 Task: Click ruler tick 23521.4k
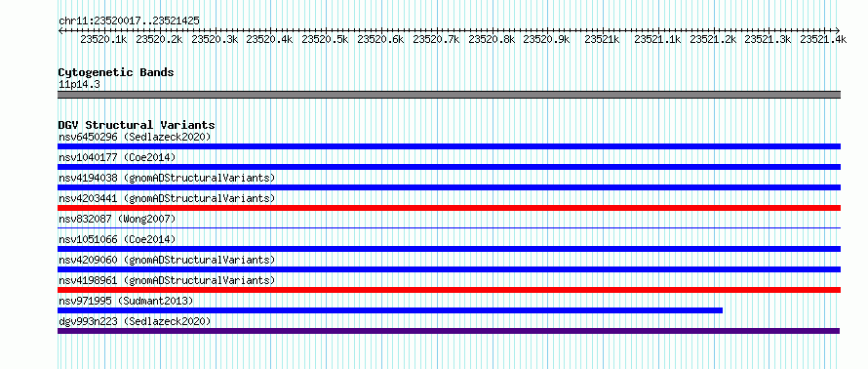click(824, 39)
